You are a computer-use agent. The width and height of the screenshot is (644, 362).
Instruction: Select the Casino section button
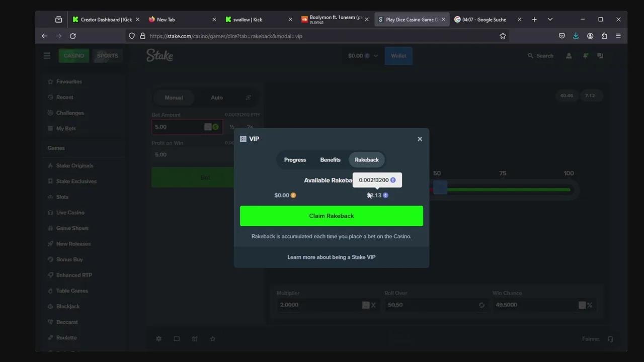click(74, 56)
